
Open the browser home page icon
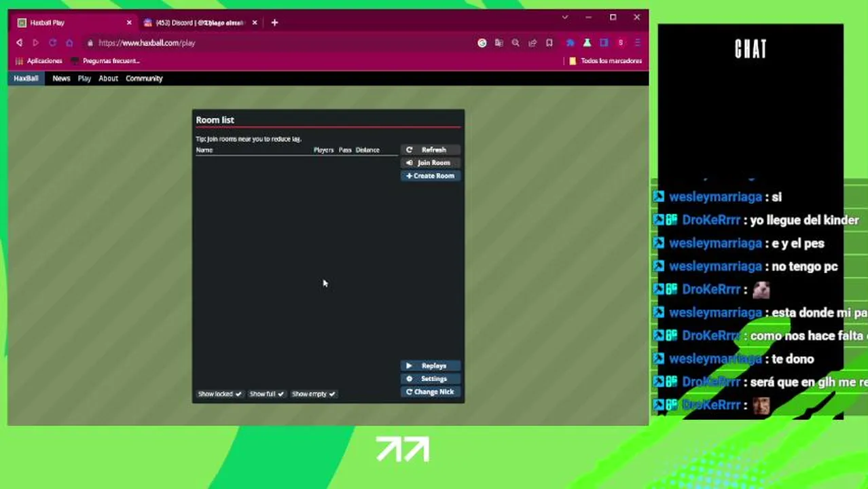(x=69, y=43)
